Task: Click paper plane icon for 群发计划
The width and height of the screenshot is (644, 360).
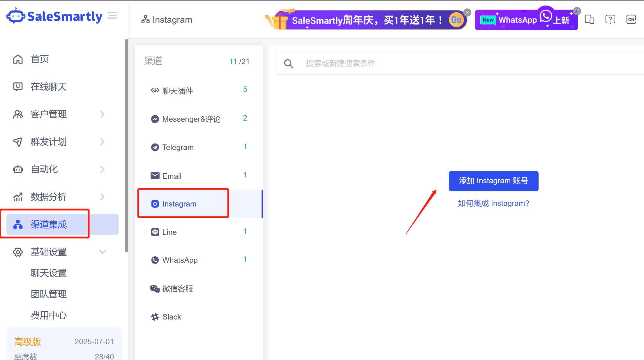Action: pyautogui.click(x=18, y=142)
